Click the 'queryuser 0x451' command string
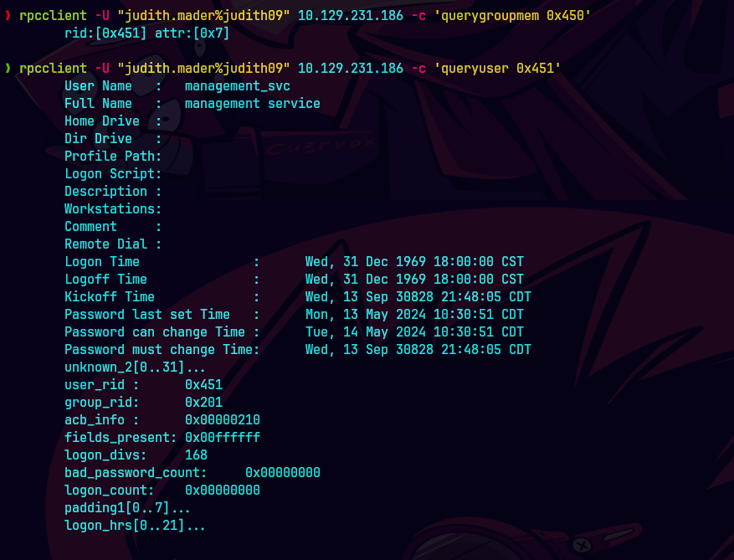Image resolution: width=734 pixels, height=560 pixels. pos(498,69)
